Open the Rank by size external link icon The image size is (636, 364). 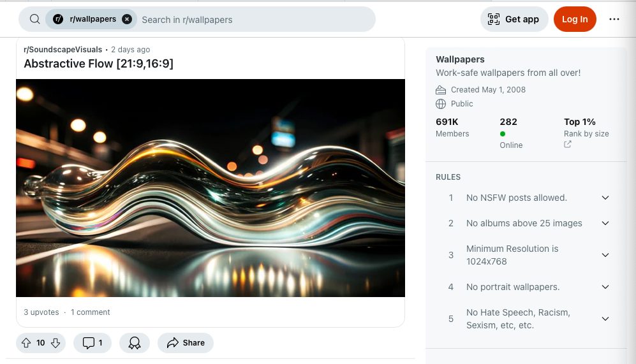(568, 144)
